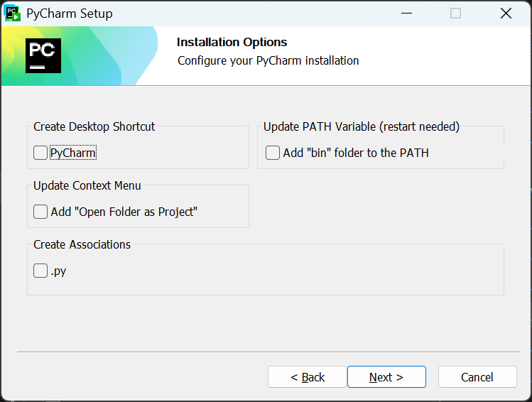Go to the next step with Next >
This screenshot has height=402, width=532.
pyautogui.click(x=386, y=377)
